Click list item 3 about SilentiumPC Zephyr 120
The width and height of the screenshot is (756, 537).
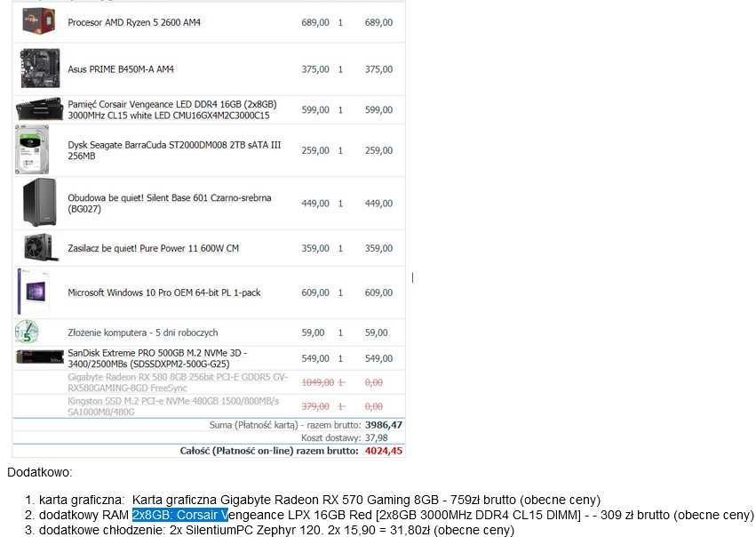click(x=277, y=530)
